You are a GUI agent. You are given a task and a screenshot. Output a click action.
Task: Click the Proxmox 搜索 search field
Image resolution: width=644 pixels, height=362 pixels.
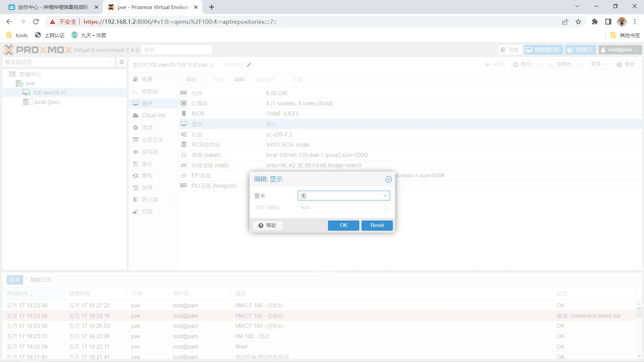tap(176, 50)
